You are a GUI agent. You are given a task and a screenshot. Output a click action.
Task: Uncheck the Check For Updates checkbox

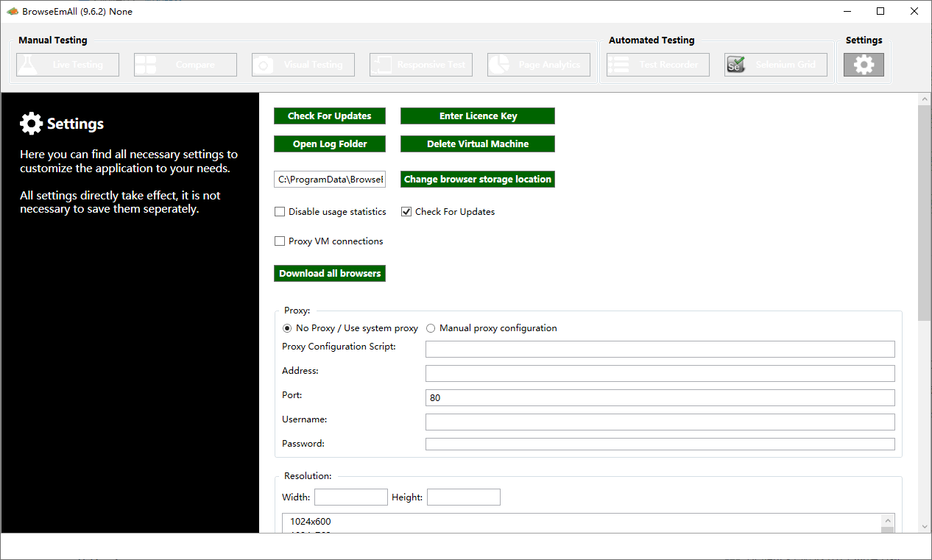click(406, 212)
